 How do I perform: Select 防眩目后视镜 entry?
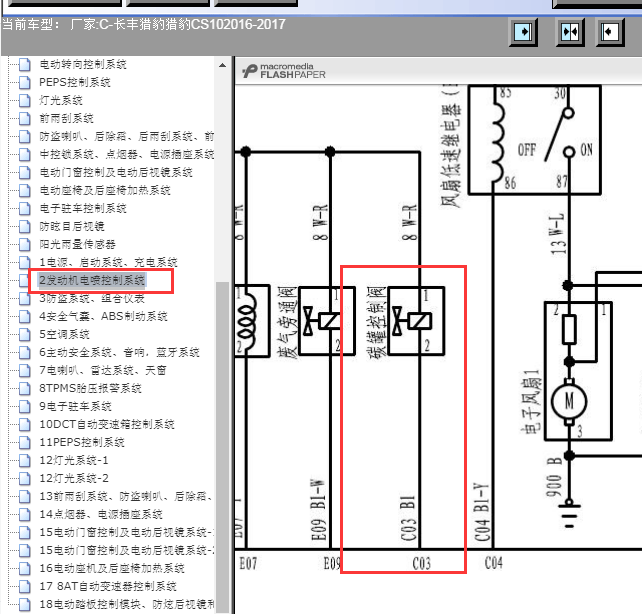click(72, 226)
